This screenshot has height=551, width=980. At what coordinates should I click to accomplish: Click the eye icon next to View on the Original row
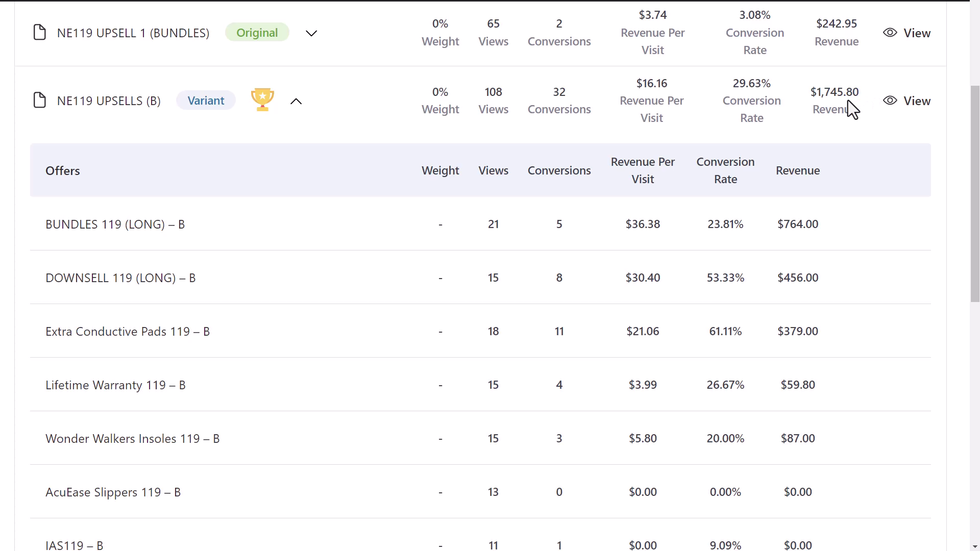(890, 32)
